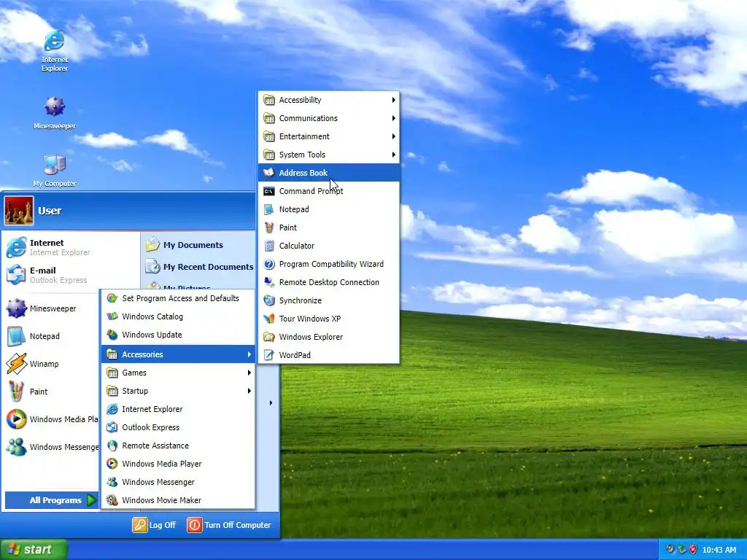This screenshot has width=747, height=560.
Task: Click the Set Program Access and Defaults icon
Action: [x=112, y=298]
